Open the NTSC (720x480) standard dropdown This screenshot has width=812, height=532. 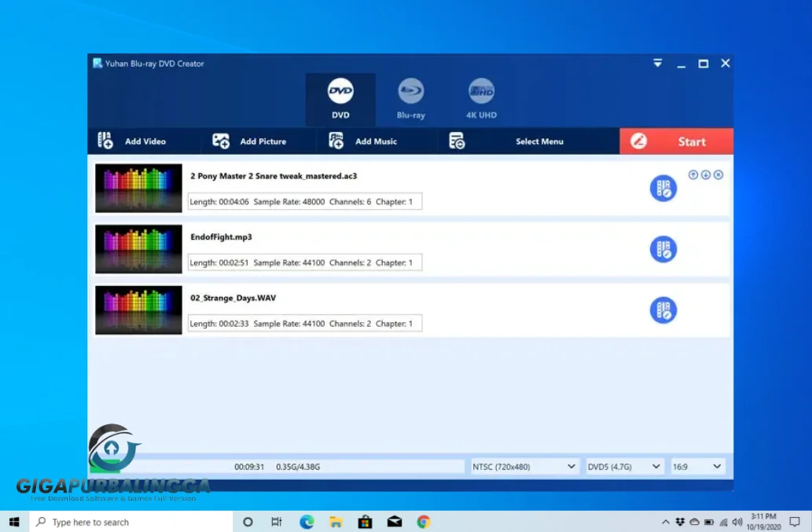coord(524,467)
